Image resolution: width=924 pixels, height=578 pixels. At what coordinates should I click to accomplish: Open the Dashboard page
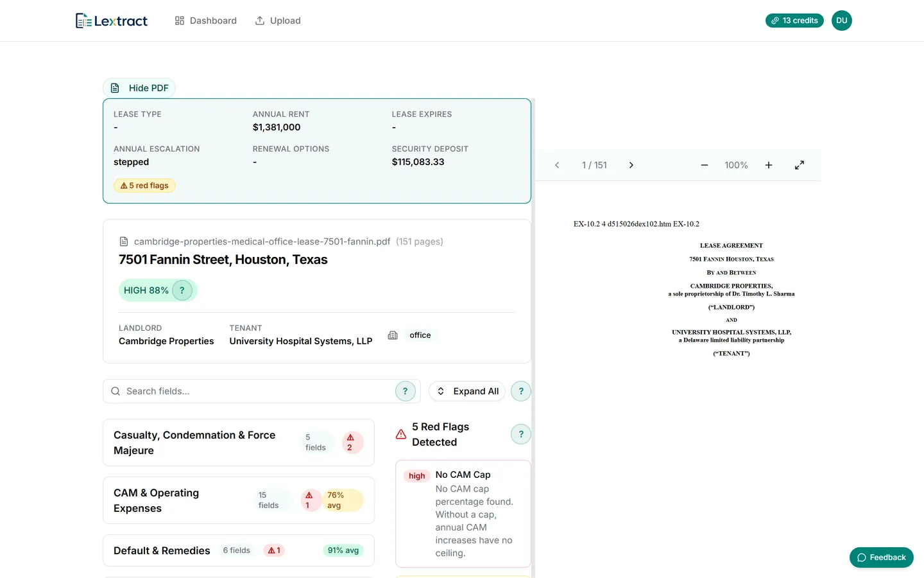205,21
